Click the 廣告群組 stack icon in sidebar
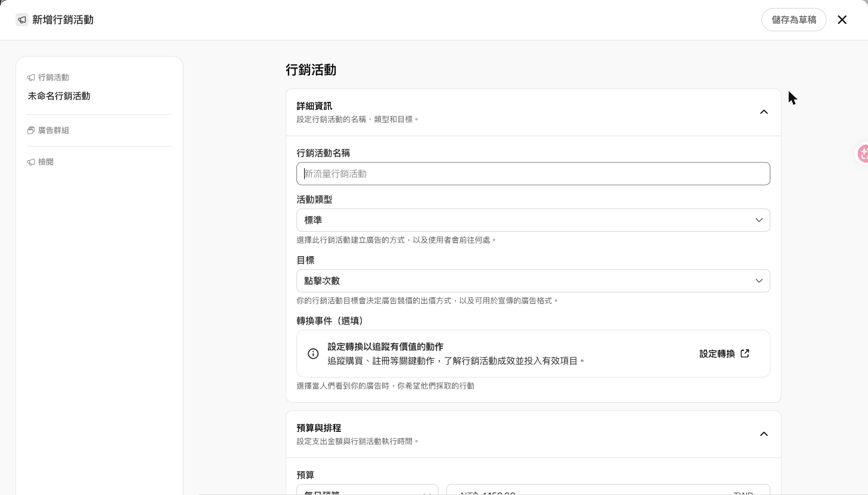Viewport: 868px width, 495px height. [31, 130]
